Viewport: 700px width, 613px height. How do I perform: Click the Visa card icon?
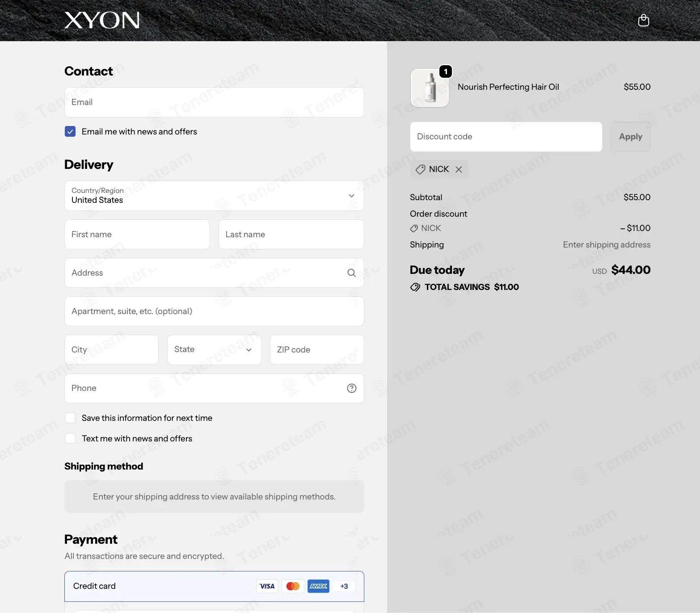(x=267, y=586)
